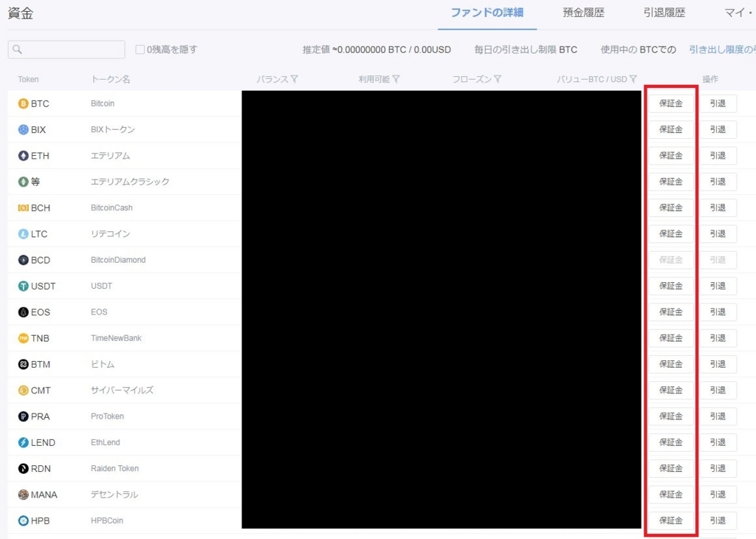Screen dimensions: 756x539
Task: Click the BCH coin icon
Action: click(x=23, y=207)
